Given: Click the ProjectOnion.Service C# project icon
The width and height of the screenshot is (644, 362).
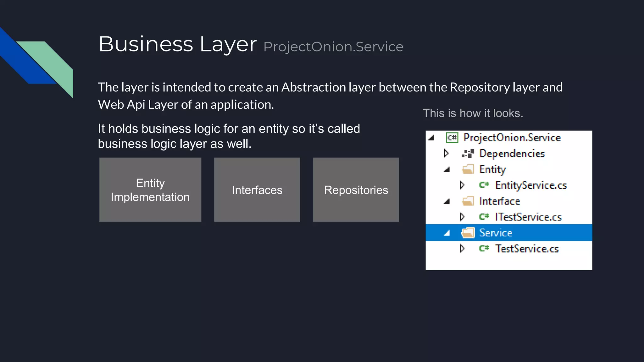Looking at the screenshot, I should 452,138.
